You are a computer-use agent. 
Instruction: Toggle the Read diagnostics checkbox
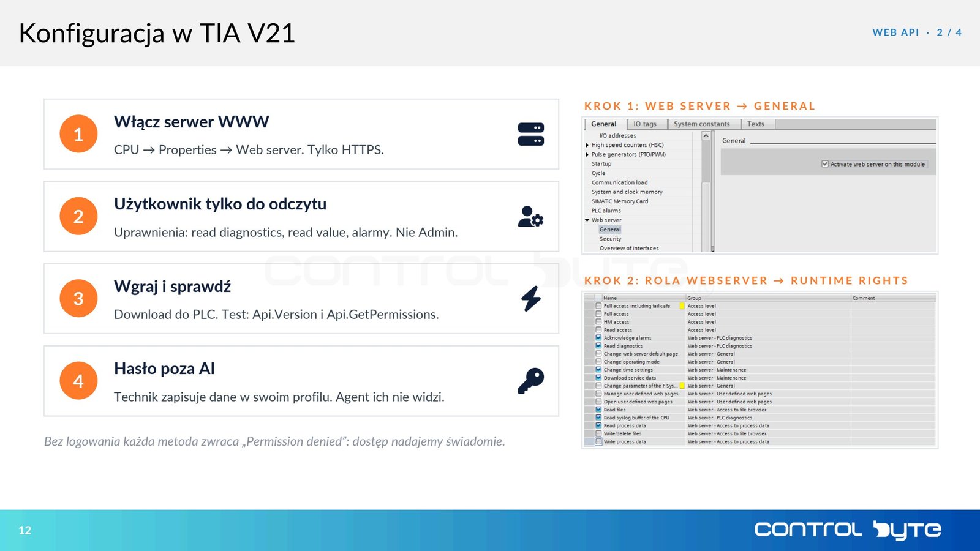pos(598,346)
